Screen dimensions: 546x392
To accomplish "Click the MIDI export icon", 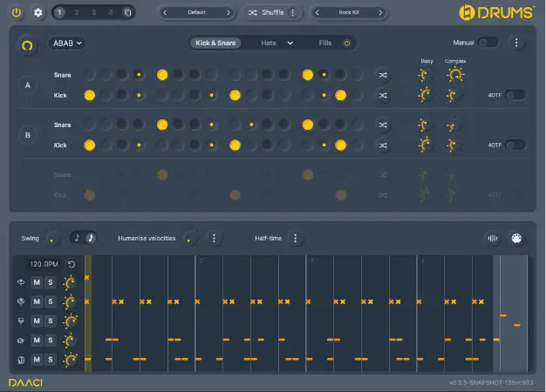I will 518,238.
